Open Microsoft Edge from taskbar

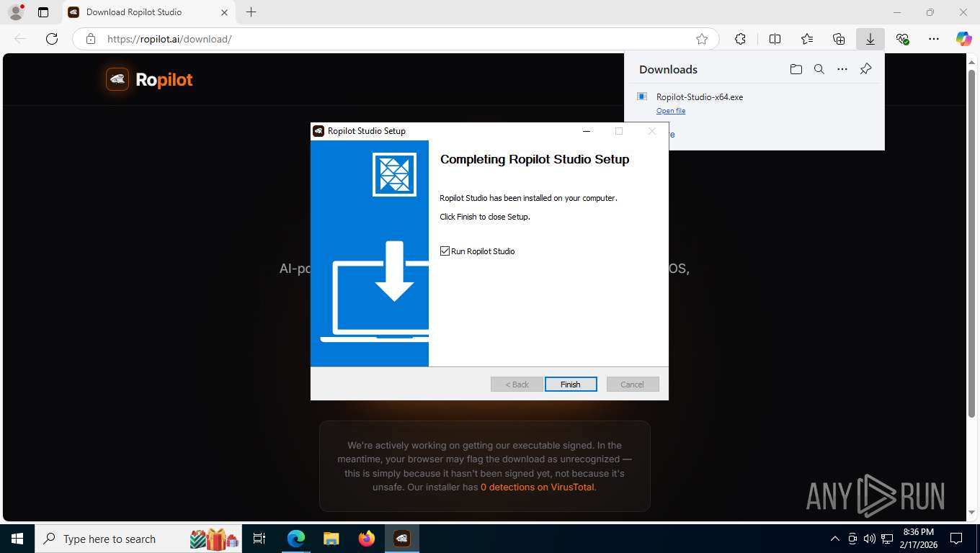coord(295,539)
